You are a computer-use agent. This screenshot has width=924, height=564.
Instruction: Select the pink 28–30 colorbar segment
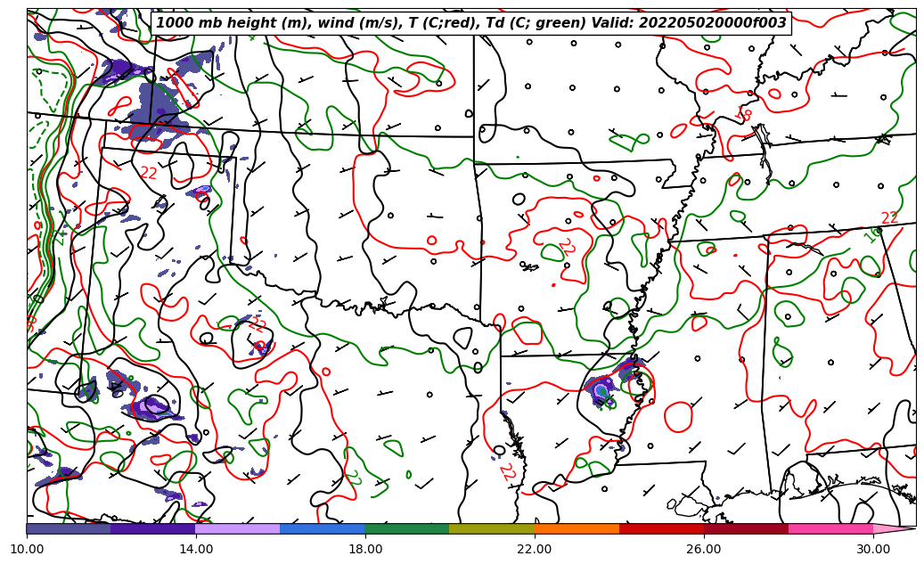(x=830, y=528)
